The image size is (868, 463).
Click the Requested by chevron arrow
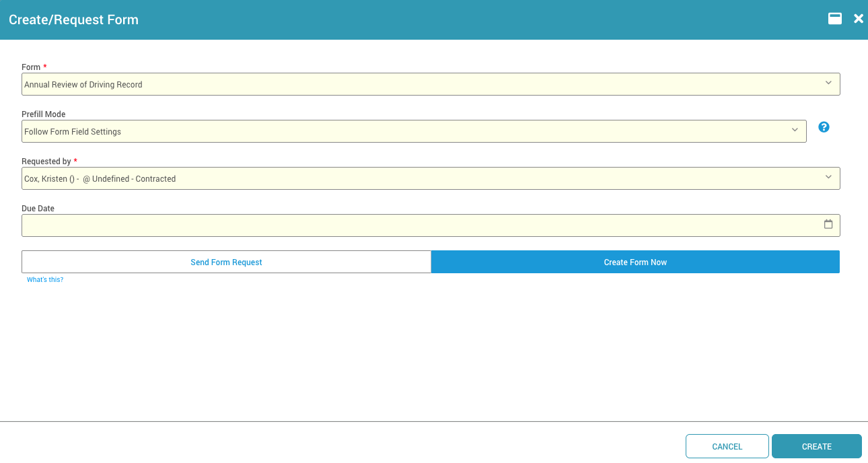tap(828, 178)
